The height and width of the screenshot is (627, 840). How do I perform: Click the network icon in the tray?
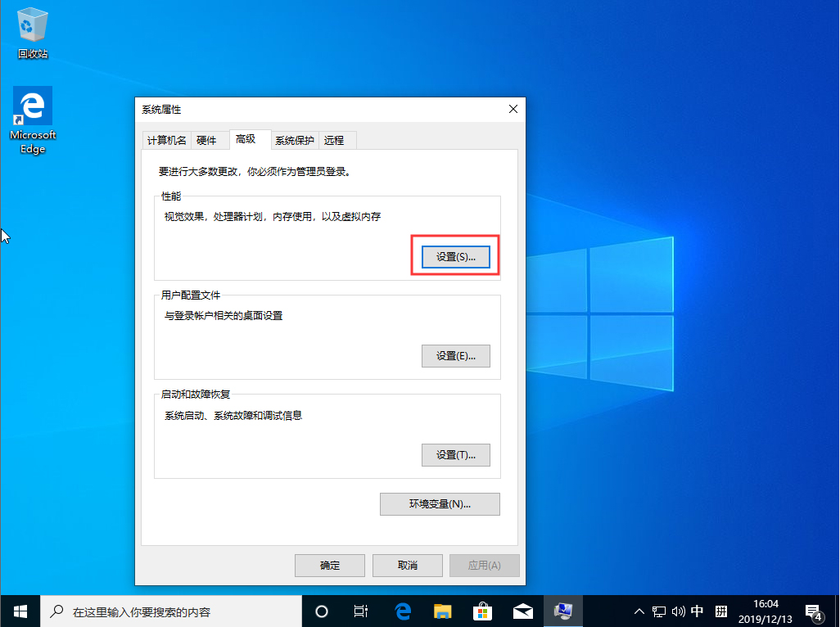click(x=658, y=611)
